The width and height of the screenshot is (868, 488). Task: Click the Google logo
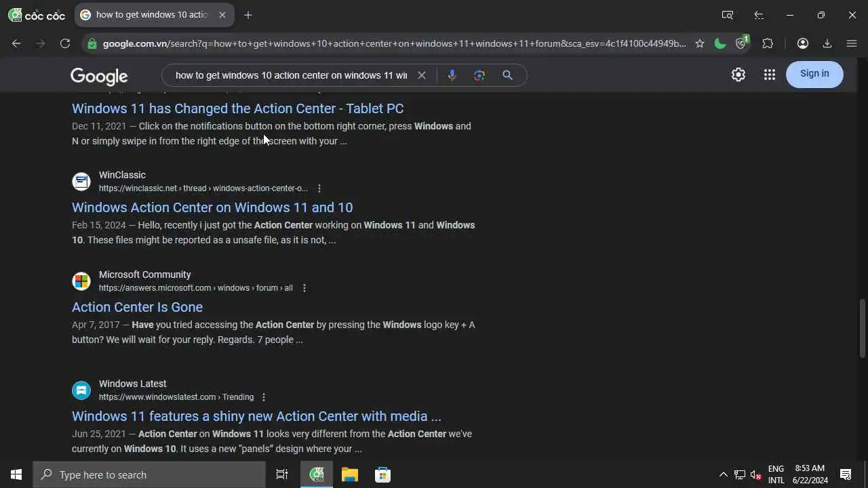click(99, 76)
